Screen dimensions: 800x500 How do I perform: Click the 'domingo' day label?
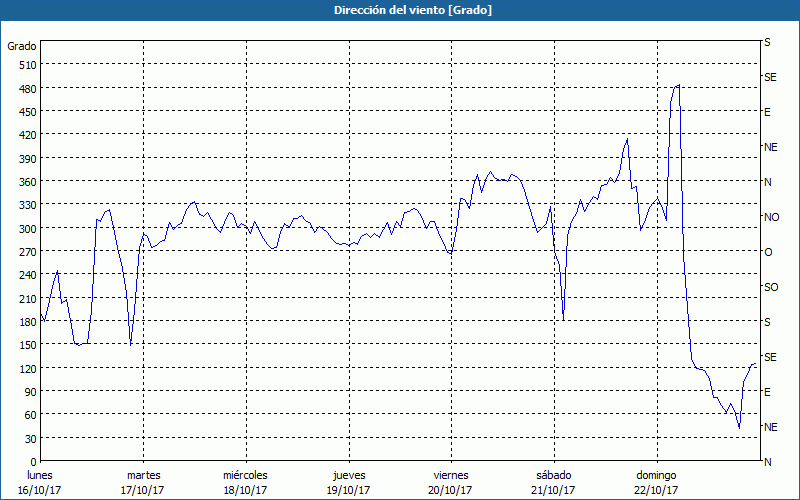[x=655, y=475]
